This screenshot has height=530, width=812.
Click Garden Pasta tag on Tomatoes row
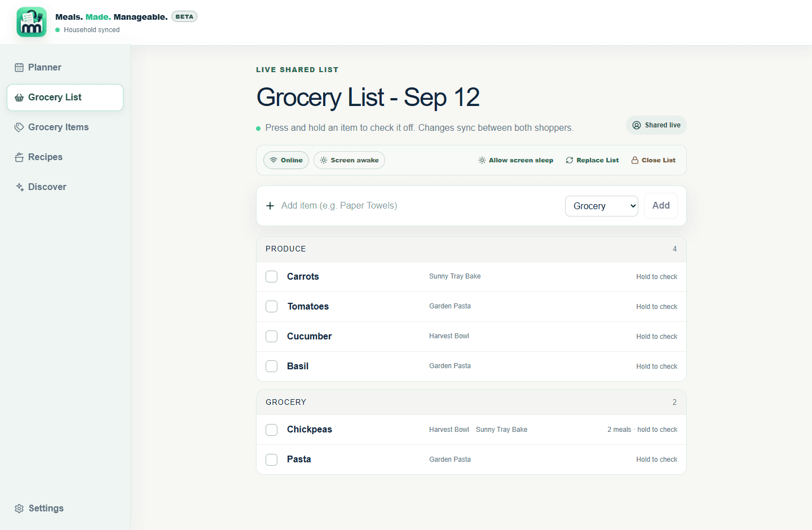click(x=450, y=306)
